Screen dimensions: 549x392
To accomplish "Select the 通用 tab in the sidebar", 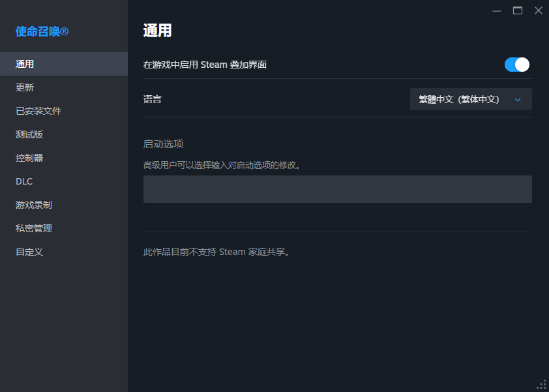I will tap(25, 64).
